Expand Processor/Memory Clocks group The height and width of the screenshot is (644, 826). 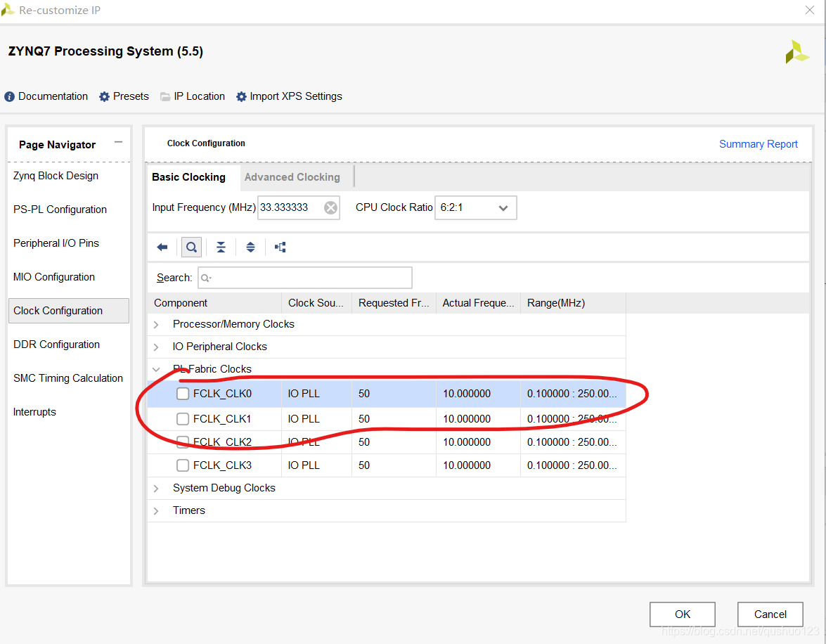[x=156, y=325]
